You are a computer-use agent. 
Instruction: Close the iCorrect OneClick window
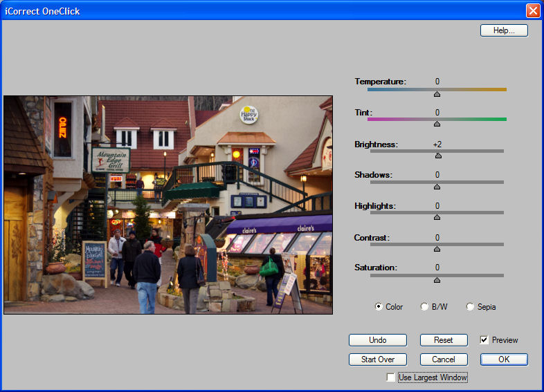[532, 10]
